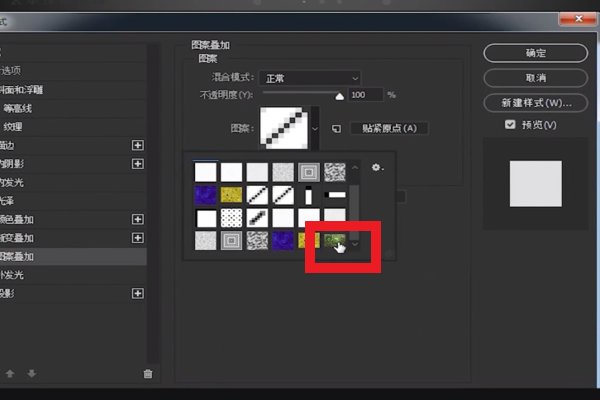Click the current 图案 preview thumbnail
This screenshot has width=600, height=400.
tap(284, 128)
